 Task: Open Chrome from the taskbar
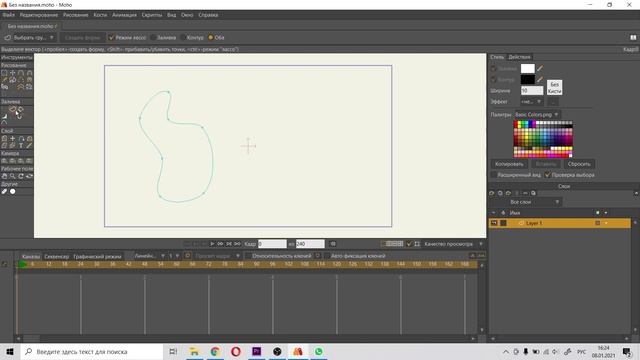(x=215, y=351)
